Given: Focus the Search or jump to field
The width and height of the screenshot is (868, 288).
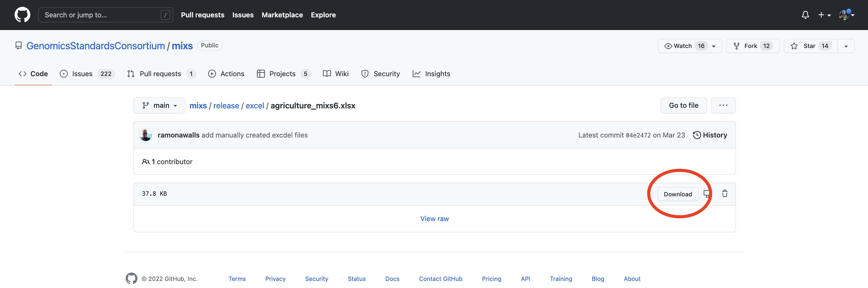Looking at the screenshot, I should (x=106, y=15).
